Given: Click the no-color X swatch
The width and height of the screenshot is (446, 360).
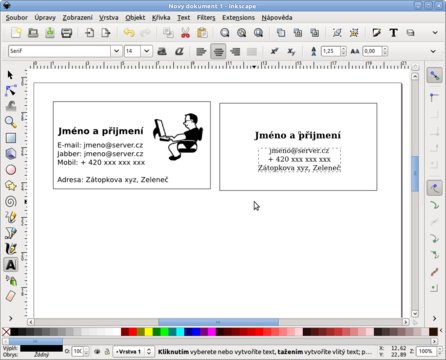Looking at the screenshot, I should pyautogui.click(x=6, y=332).
